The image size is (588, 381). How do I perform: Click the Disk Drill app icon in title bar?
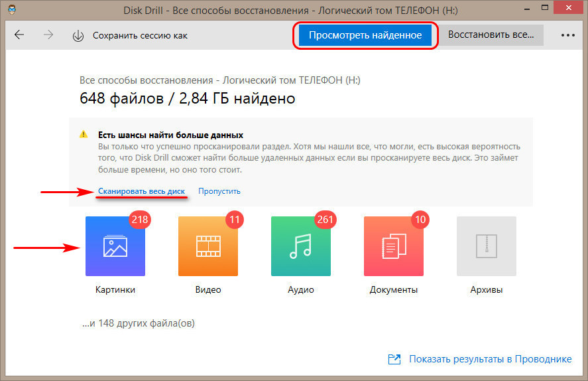11,11
